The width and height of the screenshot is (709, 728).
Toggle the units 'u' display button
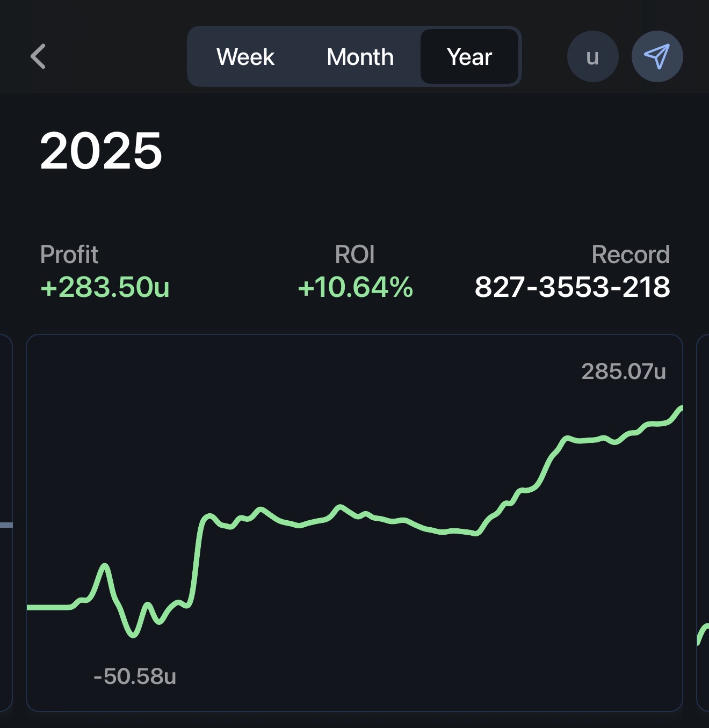tap(592, 56)
